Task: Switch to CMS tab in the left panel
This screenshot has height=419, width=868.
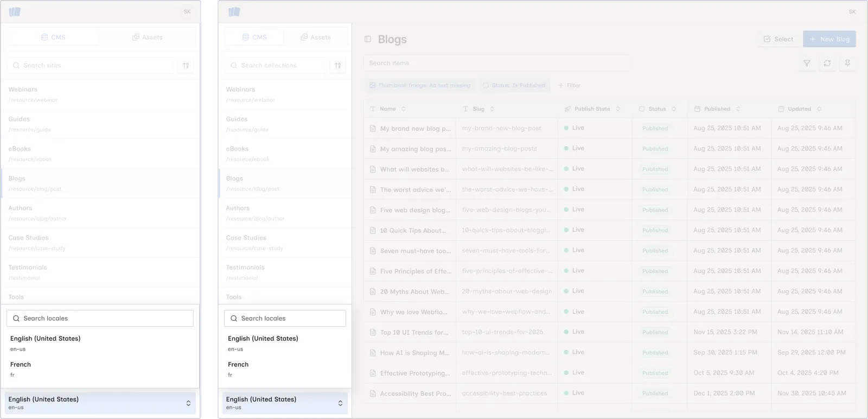Action: click(53, 37)
